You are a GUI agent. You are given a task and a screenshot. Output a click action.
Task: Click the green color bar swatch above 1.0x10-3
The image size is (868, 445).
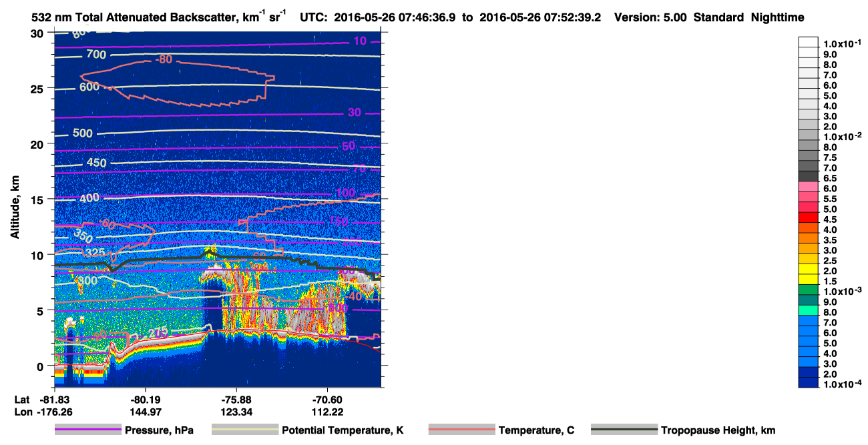tap(808, 289)
